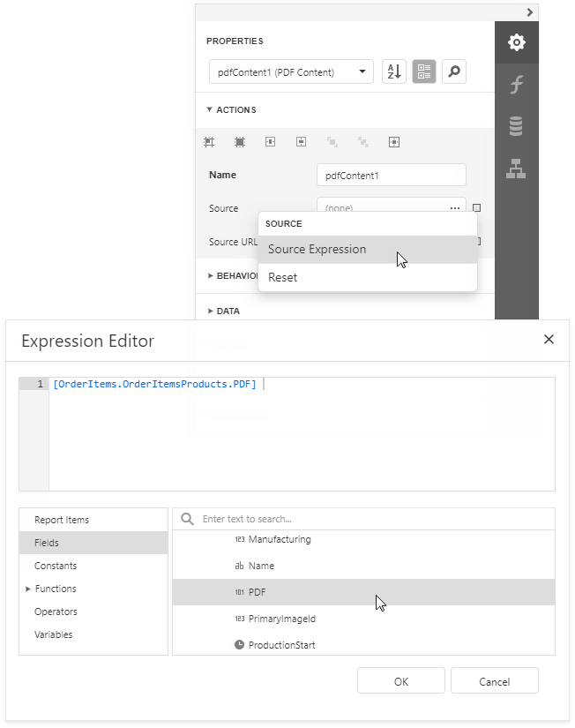
Task: Choose Source Expression from the Source menu
Action: point(317,249)
